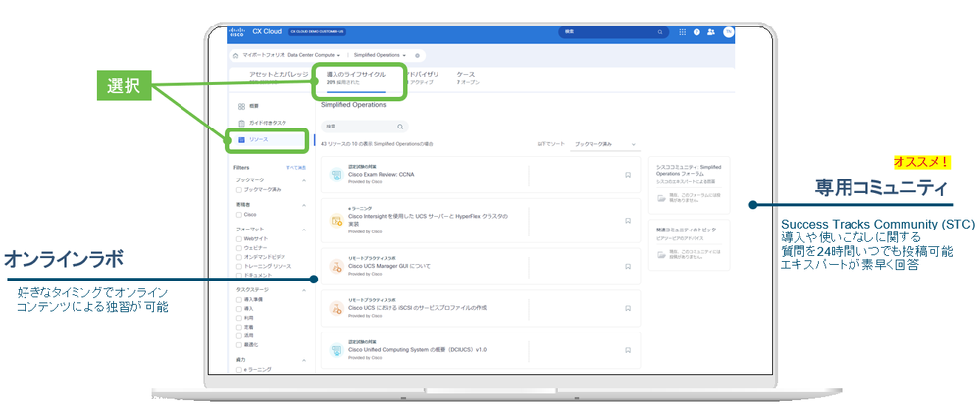Check the ブックマーク済み filter checkbox

pyautogui.click(x=238, y=189)
